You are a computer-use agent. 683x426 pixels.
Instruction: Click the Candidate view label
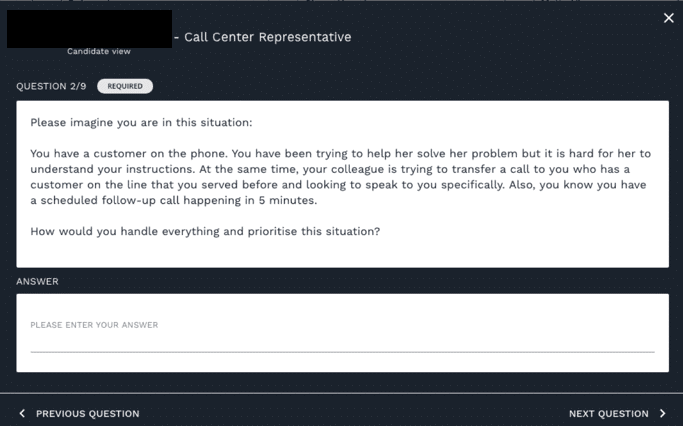[98, 51]
